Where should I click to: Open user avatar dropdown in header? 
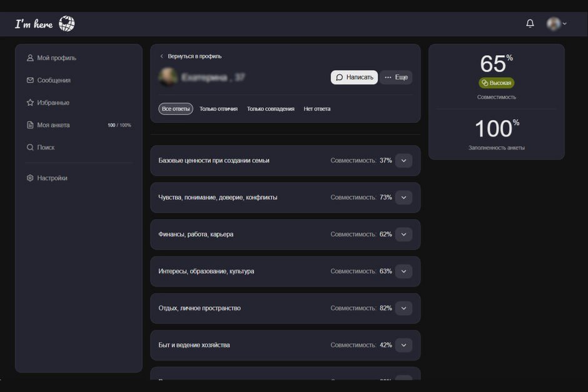pos(557,24)
